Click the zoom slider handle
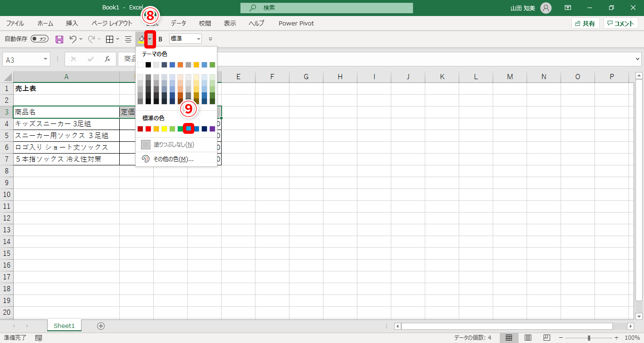The height and width of the screenshot is (343, 644). pos(589,338)
